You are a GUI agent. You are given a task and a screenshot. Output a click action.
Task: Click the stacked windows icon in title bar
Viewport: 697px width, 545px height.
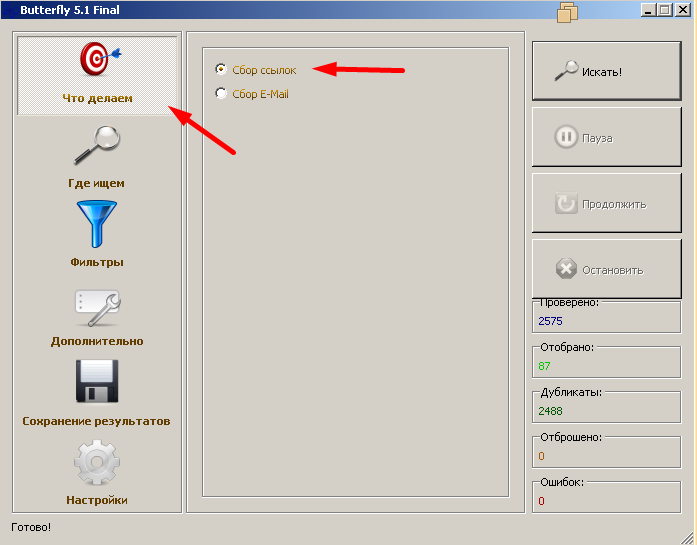coord(568,11)
